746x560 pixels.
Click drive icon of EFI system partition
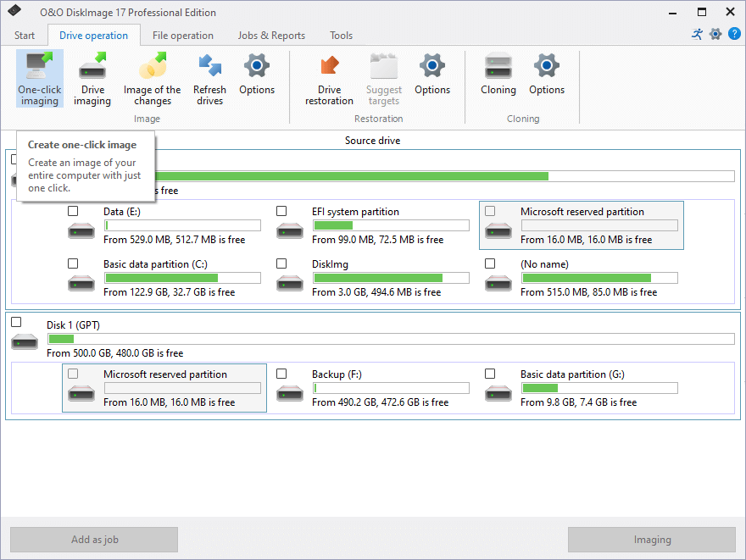(290, 230)
